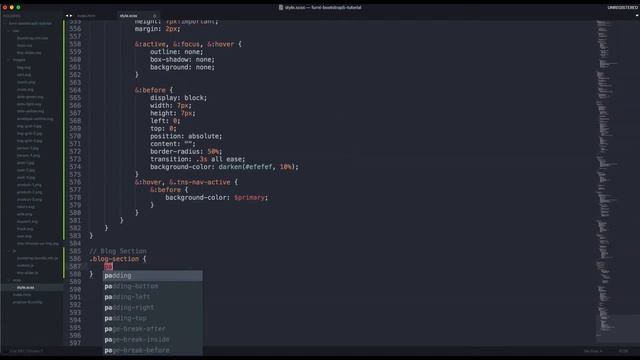Switch to the index.html editor tab
Viewport: 640px width, 360px height.
tap(86, 16)
